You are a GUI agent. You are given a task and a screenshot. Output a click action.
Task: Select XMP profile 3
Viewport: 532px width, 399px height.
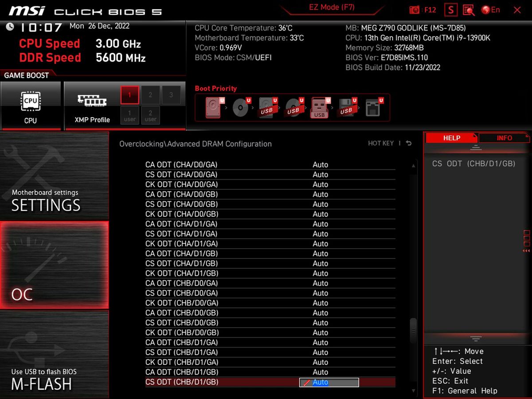click(x=171, y=95)
